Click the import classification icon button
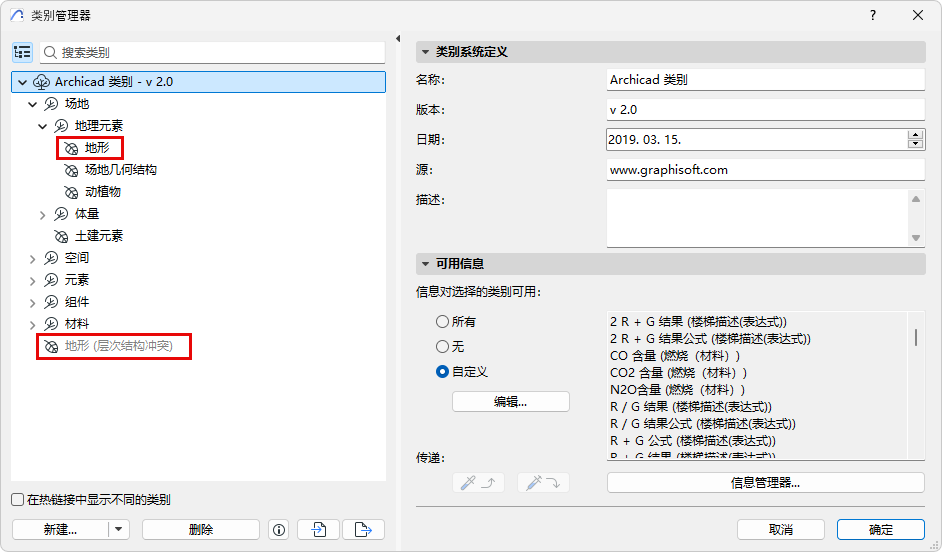 (x=318, y=530)
